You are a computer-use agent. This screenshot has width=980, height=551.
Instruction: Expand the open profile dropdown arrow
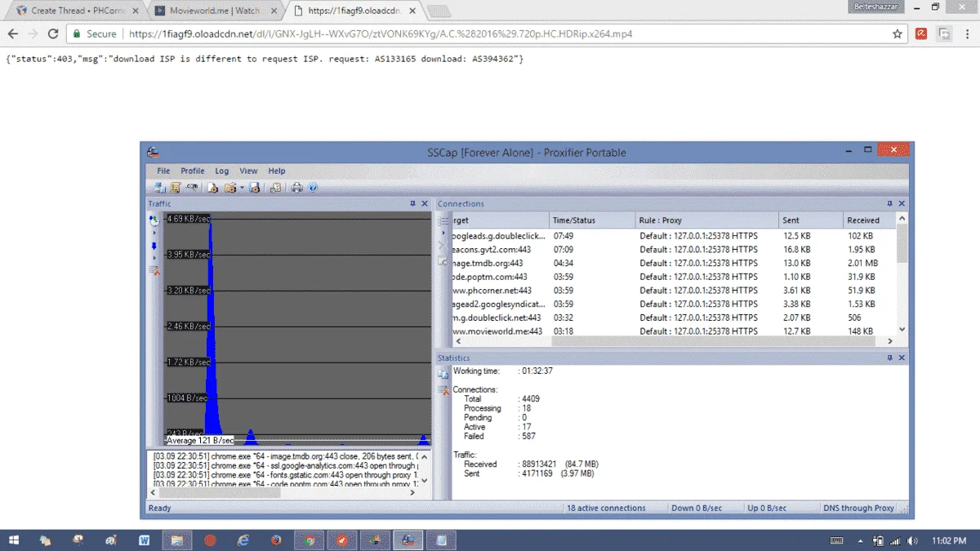(x=242, y=188)
